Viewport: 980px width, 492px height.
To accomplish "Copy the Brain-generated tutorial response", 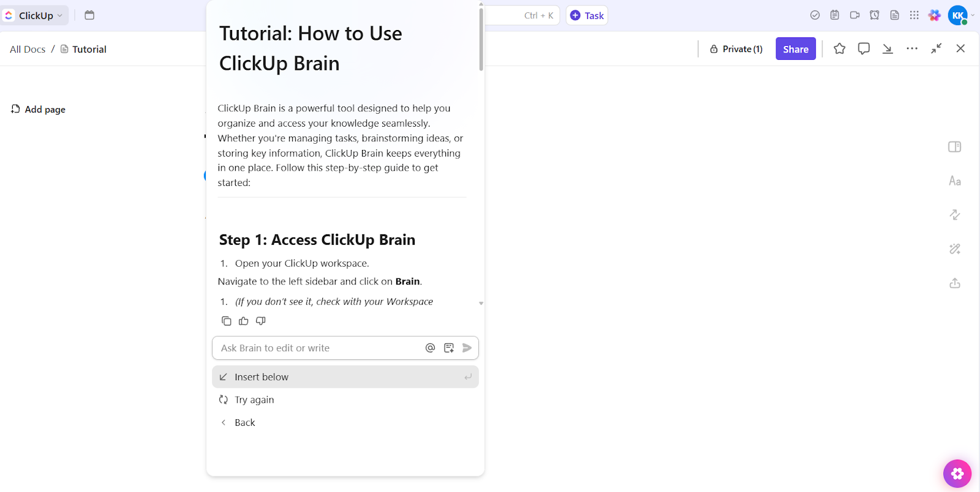I will pyautogui.click(x=226, y=321).
